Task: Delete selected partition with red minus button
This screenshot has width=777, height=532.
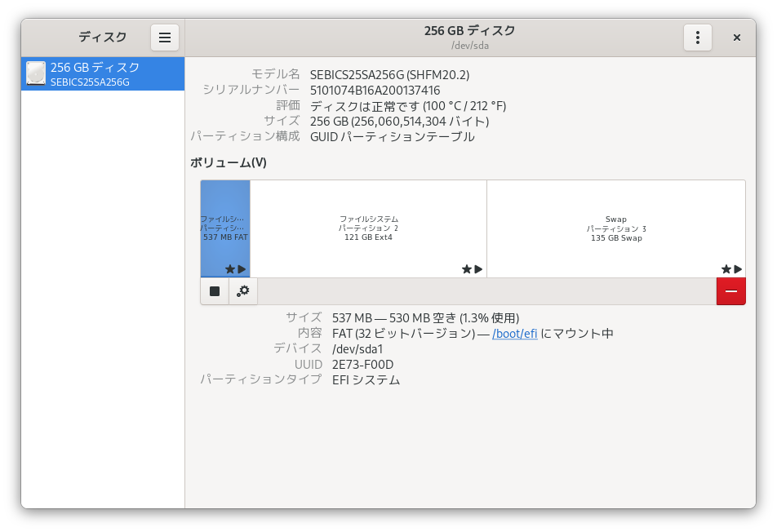Action: point(731,291)
